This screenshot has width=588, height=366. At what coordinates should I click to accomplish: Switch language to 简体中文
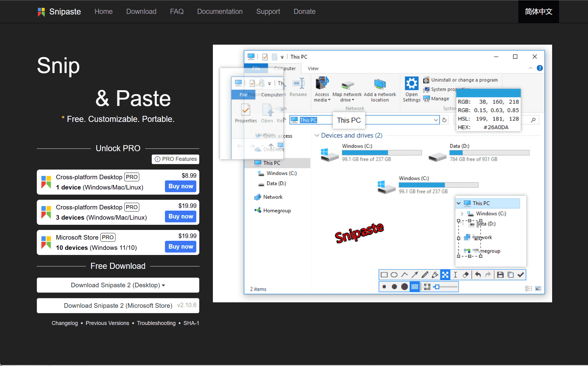click(x=538, y=11)
